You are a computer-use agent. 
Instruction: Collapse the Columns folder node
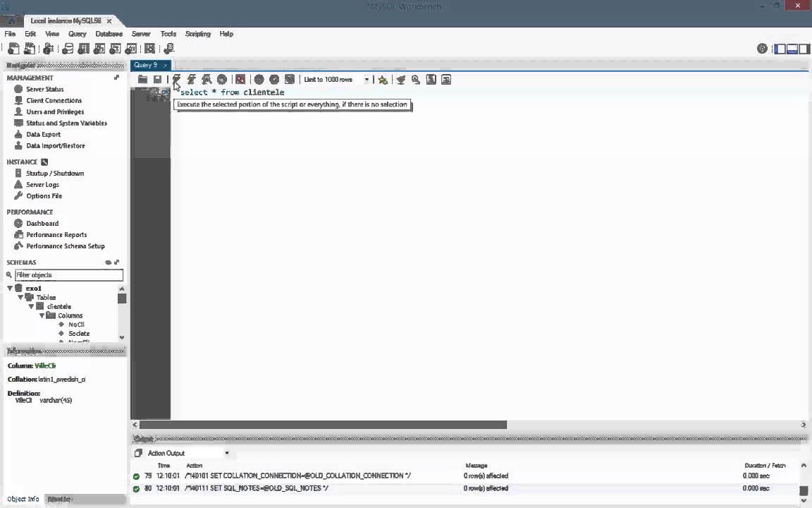(x=42, y=315)
